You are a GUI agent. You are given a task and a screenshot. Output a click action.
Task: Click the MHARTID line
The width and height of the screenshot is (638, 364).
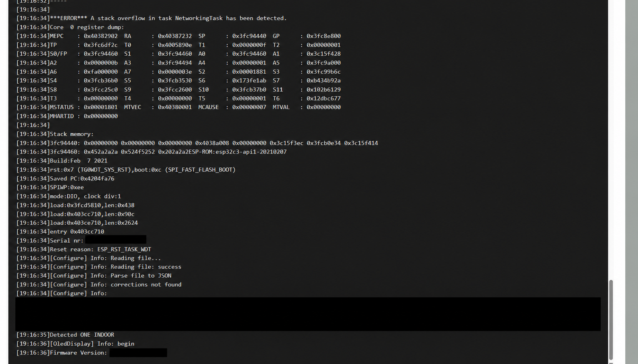(x=67, y=116)
